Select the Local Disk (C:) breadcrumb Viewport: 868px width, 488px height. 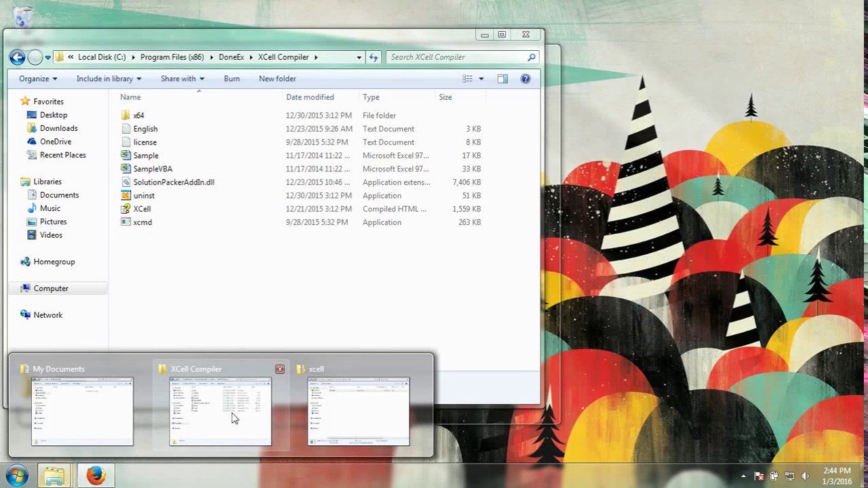(x=102, y=58)
